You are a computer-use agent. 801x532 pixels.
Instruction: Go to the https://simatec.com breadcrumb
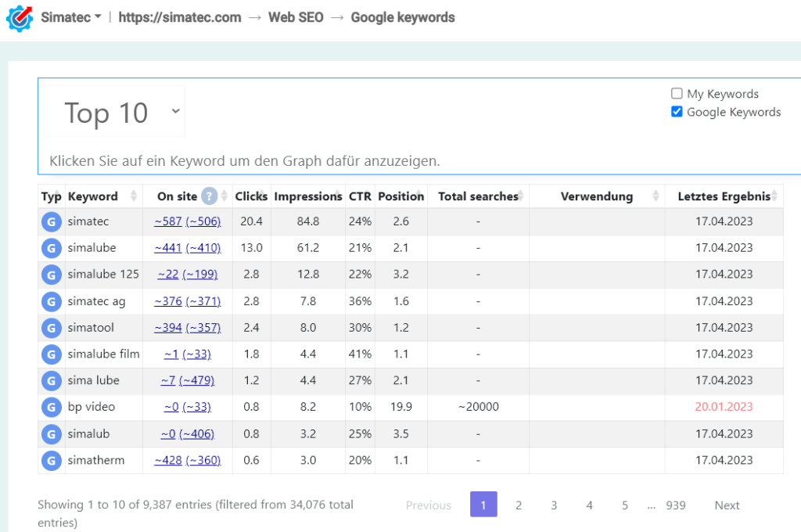180,17
